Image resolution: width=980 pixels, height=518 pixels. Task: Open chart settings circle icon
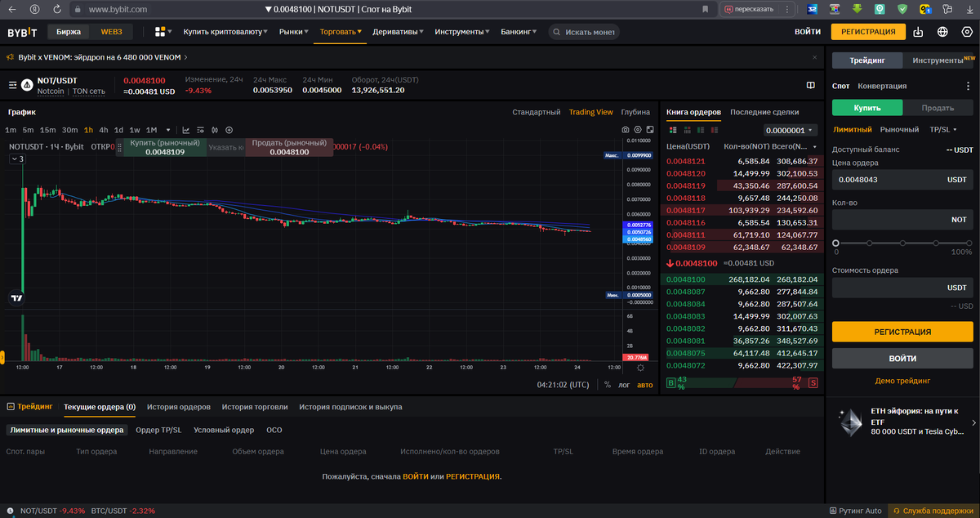pos(638,130)
